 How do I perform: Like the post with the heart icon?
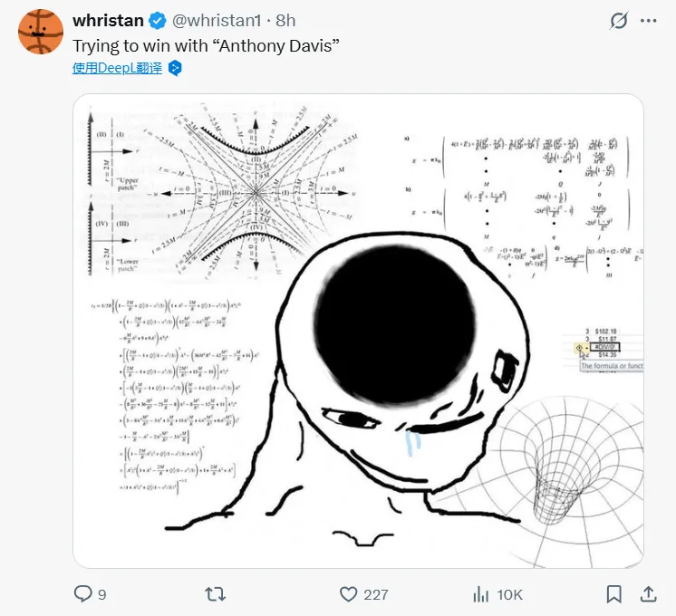point(349,594)
